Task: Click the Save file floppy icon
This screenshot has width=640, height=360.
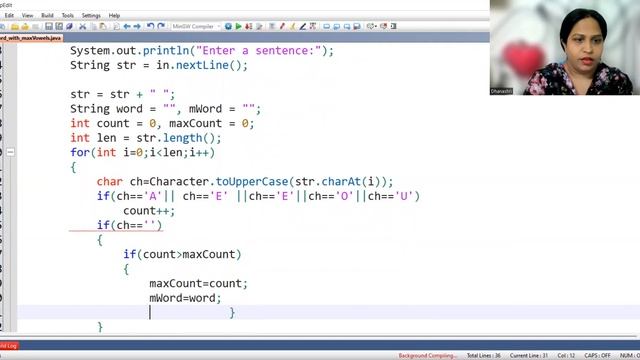Action: coord(49,27)
